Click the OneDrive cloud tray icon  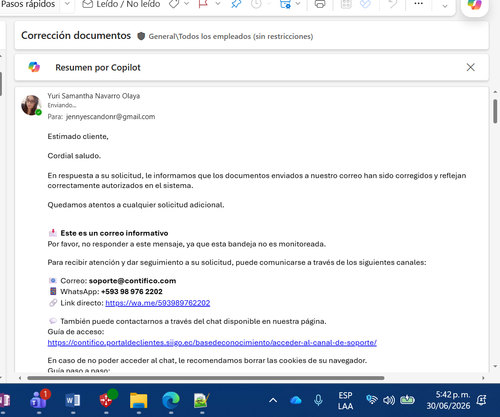point(296,400)
